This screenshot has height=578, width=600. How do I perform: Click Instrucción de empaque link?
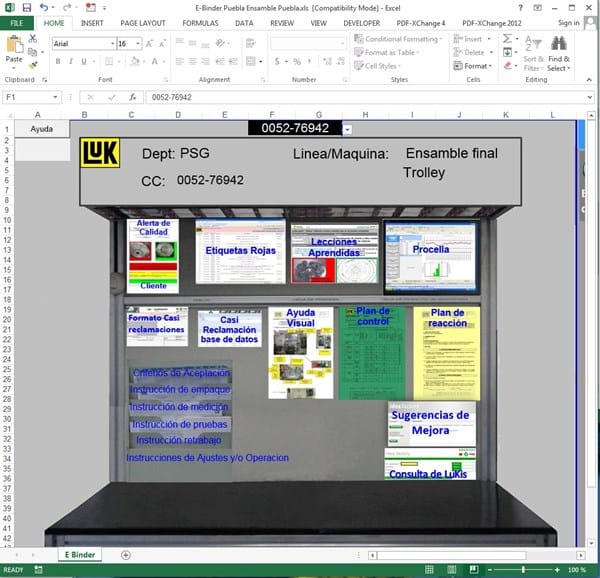(180, 389)
